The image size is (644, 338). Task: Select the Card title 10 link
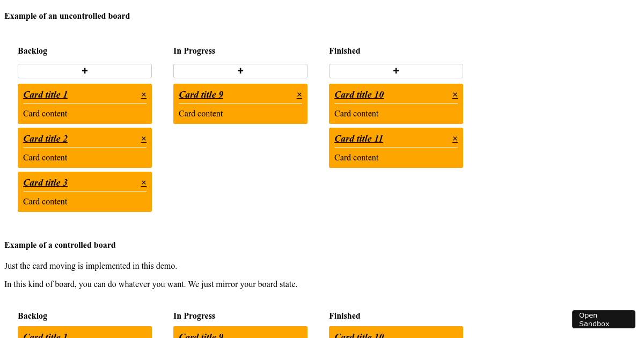pos(359,94)
